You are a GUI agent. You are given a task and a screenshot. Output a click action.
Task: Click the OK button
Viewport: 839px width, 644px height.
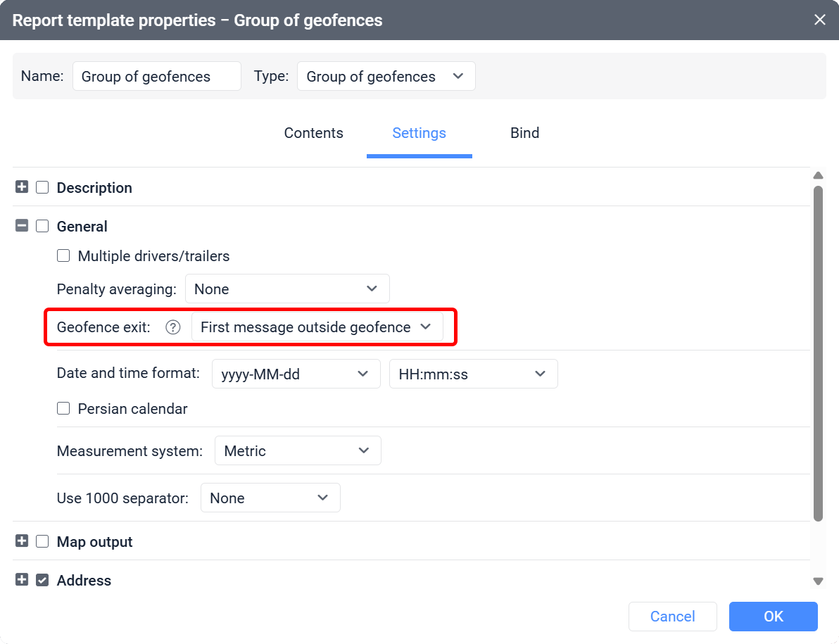point(773,616)
